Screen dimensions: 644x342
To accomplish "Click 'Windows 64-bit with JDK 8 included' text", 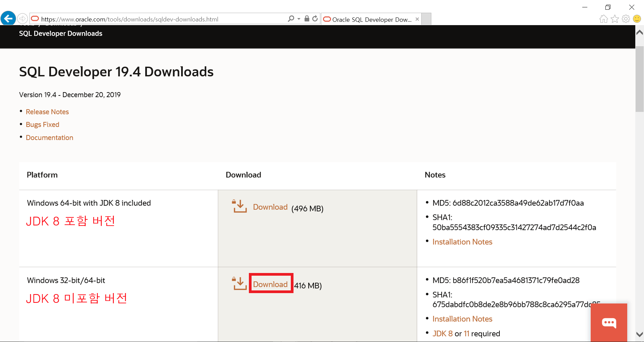I will point(89,203).
